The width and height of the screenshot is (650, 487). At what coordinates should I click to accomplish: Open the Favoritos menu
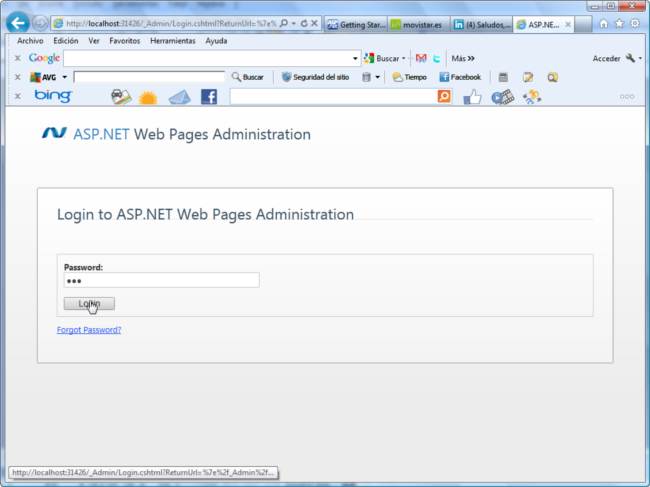(x=124, y=41)
